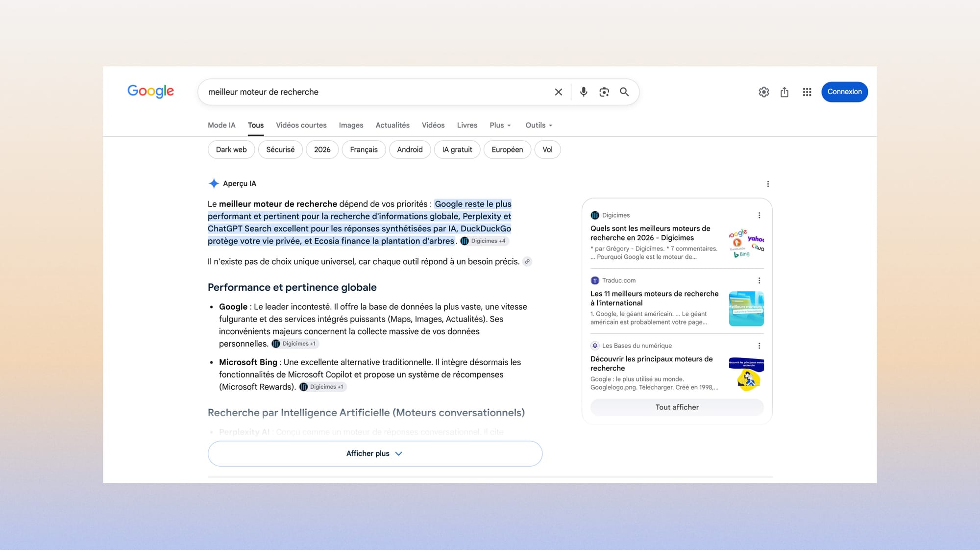Open the Livres tab
Image resolution: width=980 pixels, height=550 pixels.
pos(467,125)
